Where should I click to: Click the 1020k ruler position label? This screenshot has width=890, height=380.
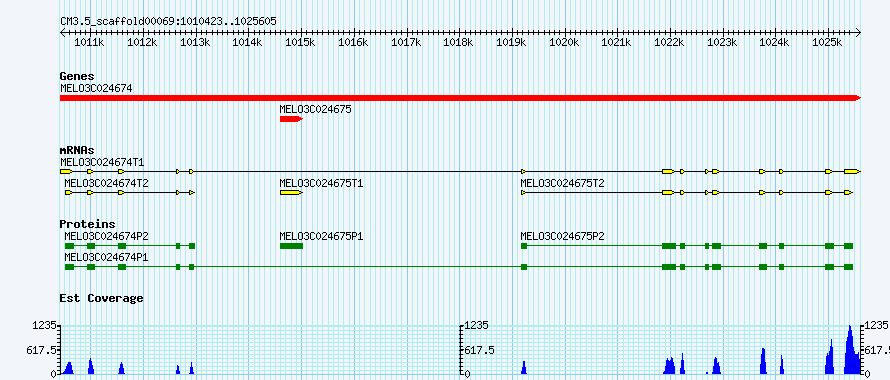click(x=565, y=43)
